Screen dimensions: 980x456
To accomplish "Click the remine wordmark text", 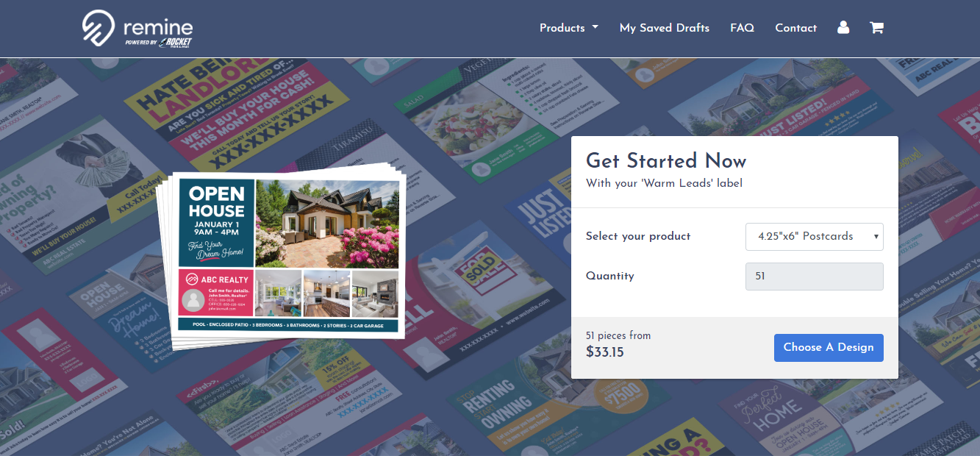I will tap(158, 26).
